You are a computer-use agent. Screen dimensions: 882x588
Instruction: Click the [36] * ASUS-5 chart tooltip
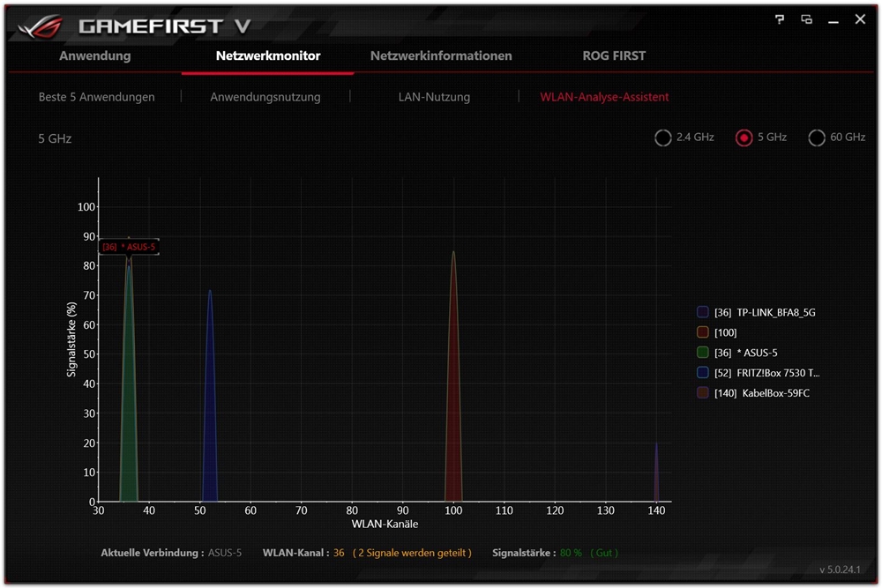[129, 247]
